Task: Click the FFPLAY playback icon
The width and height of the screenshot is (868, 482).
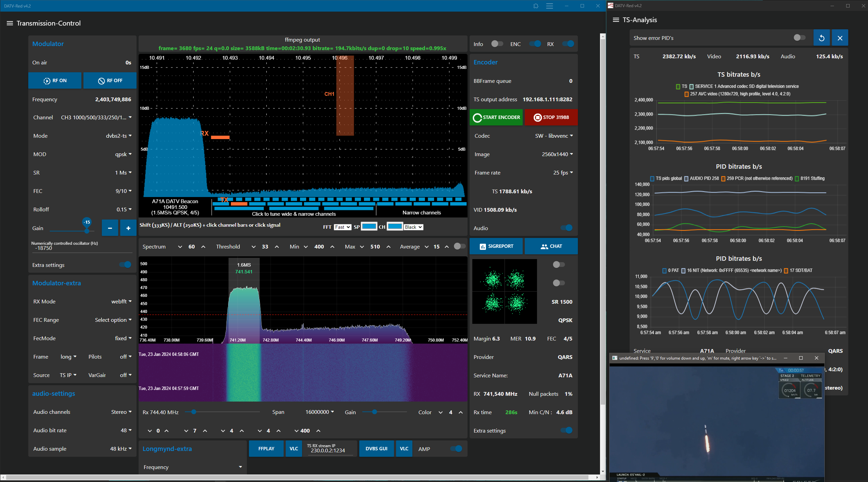Action: click(267, 449)
